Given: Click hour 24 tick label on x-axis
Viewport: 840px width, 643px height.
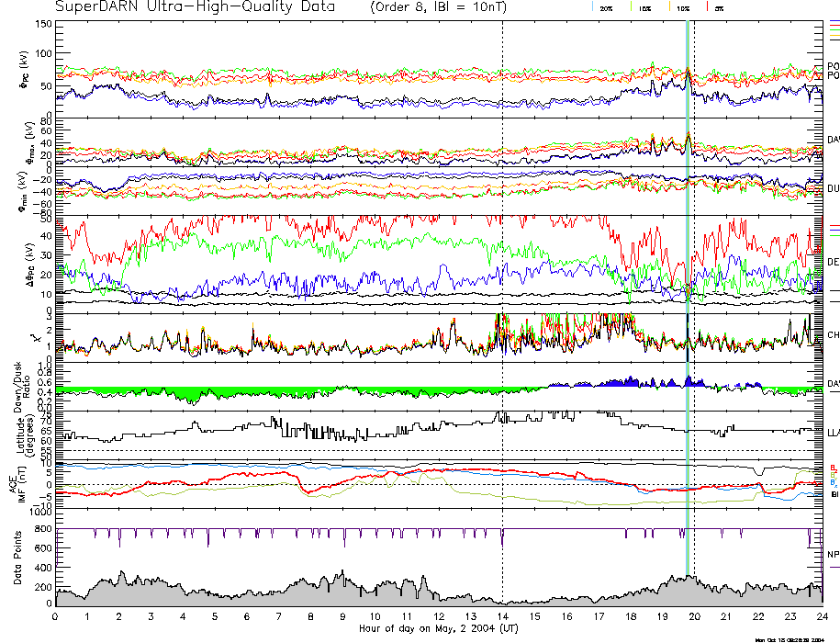Looking at the screenshot, I should point(822,617).
